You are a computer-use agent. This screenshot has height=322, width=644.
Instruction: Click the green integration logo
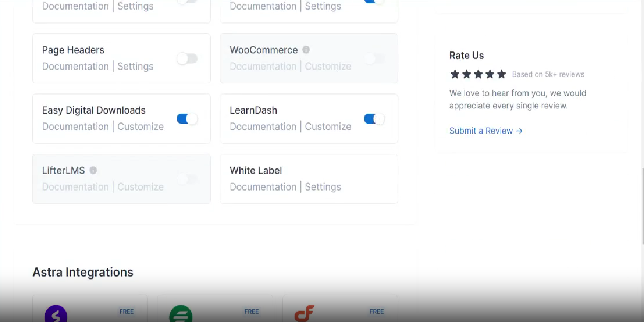tap(181, 315)
